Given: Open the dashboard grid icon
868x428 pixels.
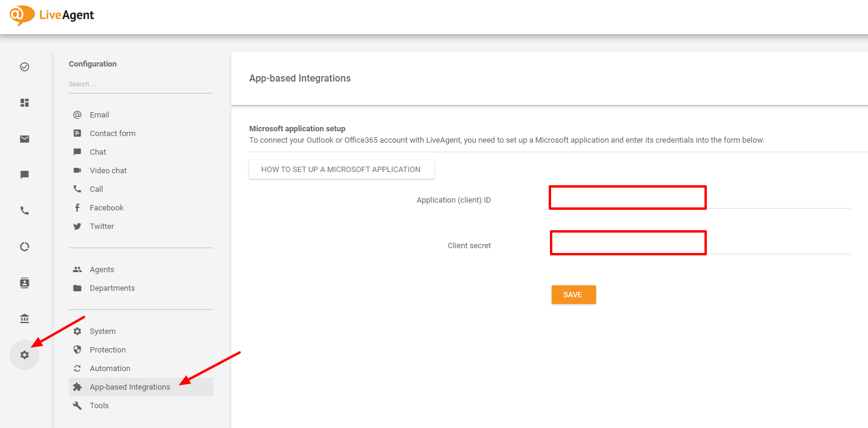Looking at the screenshot, I should click(x=25, y=103).
